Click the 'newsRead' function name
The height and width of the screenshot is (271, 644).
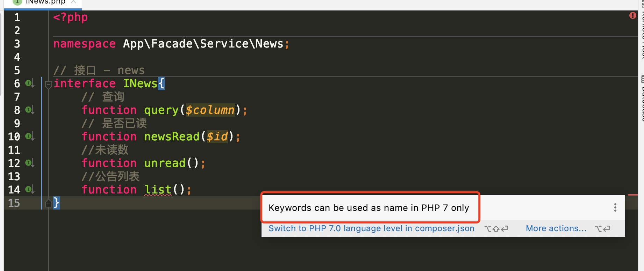pyautogui.click(x=172, y=137)
